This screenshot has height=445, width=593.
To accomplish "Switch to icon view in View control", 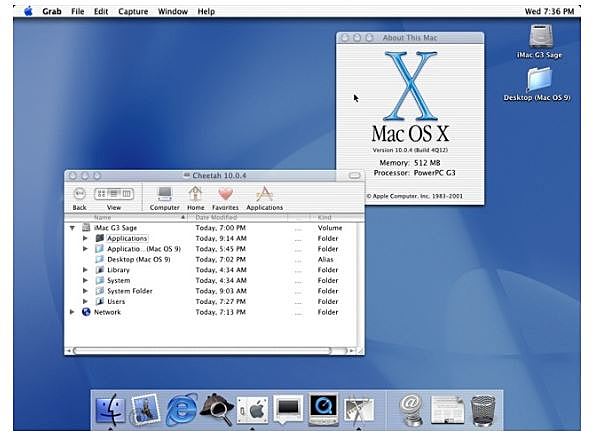I will 101,194.
